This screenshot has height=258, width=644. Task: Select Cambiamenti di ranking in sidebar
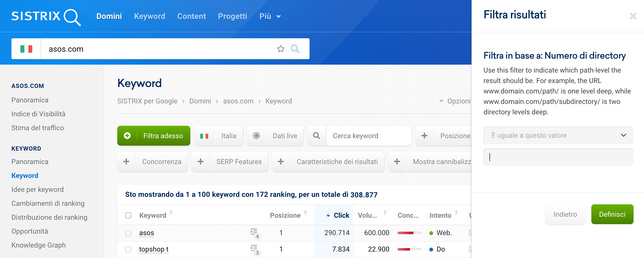pyautogui.click(x=48, y=204)
